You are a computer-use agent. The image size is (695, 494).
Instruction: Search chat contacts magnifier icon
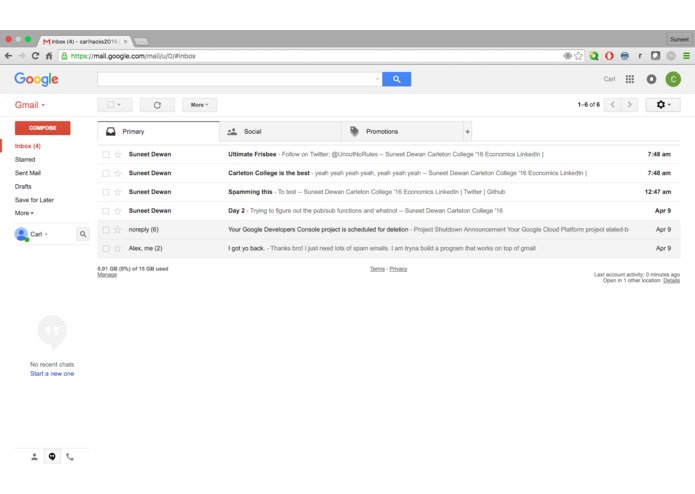pyautogui.click(x=83, y=234)
